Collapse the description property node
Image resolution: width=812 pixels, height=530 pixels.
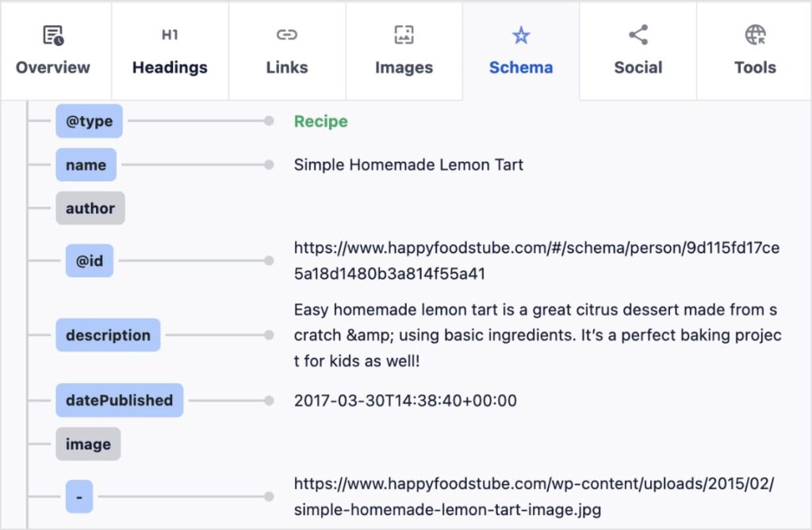[x=108, y=335]
